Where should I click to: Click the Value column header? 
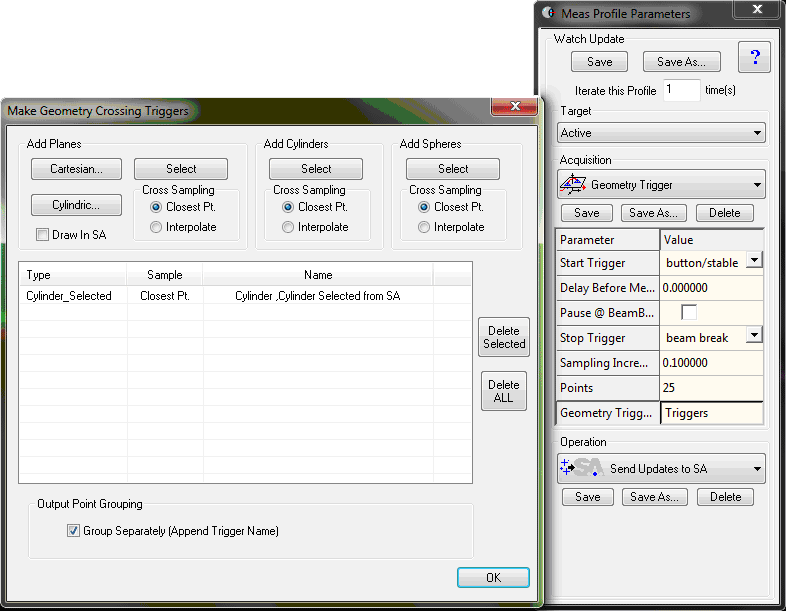712,240
